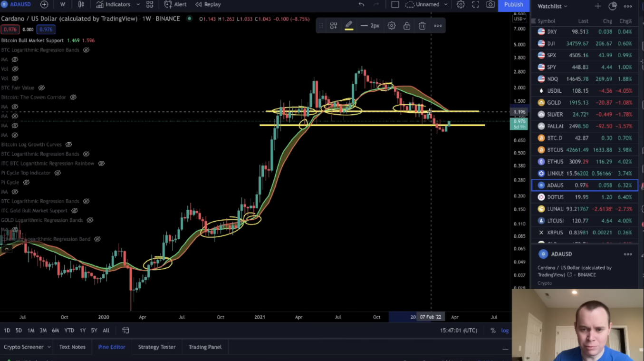The image size is (644, 361).
Task: Switch to the Text Notes tab
Action: coord(72,347)
